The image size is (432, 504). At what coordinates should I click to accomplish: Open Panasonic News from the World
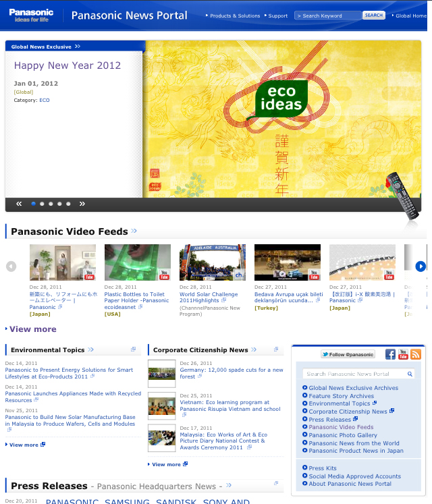(354, 443)
